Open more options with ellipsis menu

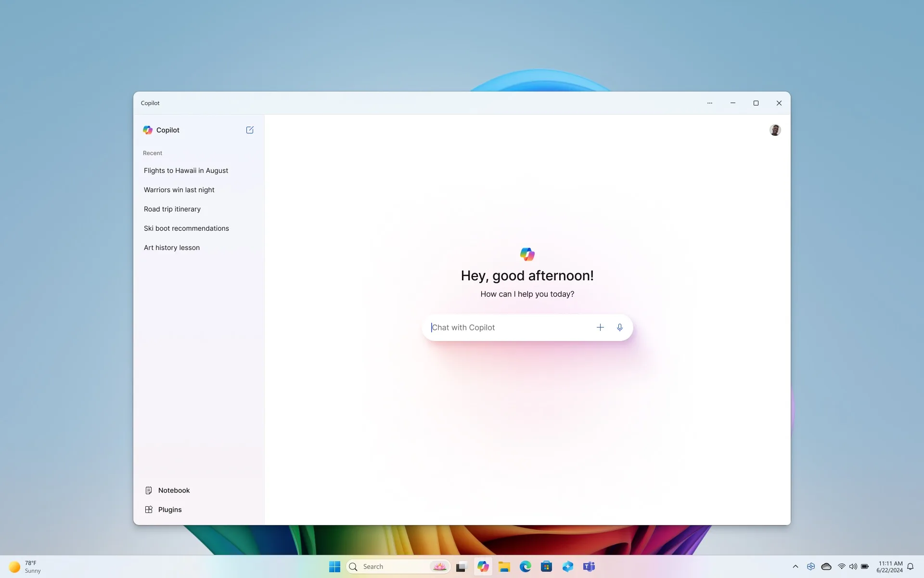coord(709,103)
